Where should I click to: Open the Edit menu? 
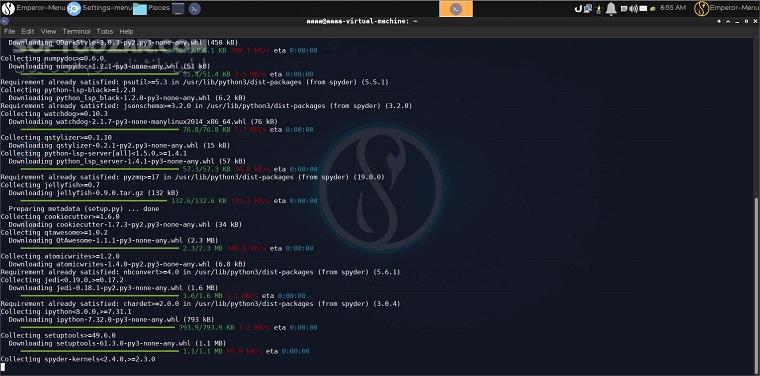pyautogui.click(x=28, y=31)
